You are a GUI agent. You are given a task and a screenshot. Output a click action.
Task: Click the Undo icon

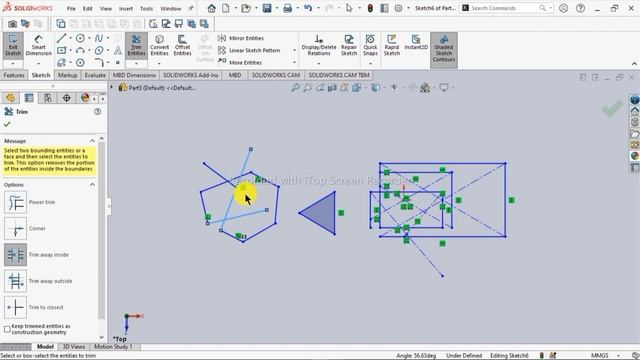click(x=308, y=8)
